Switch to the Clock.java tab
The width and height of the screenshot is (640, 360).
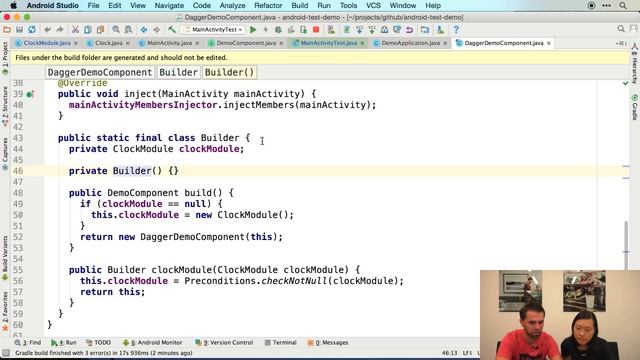pos(108,43)
